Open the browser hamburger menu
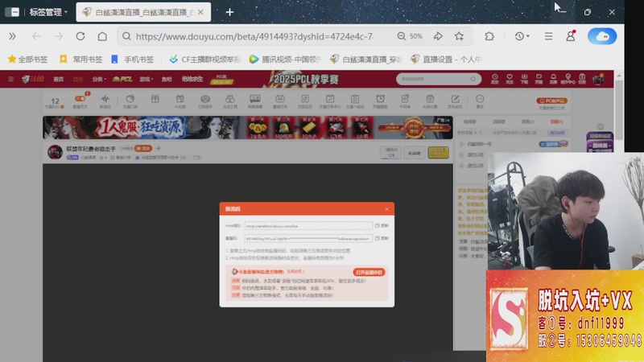 coord(548,36)
